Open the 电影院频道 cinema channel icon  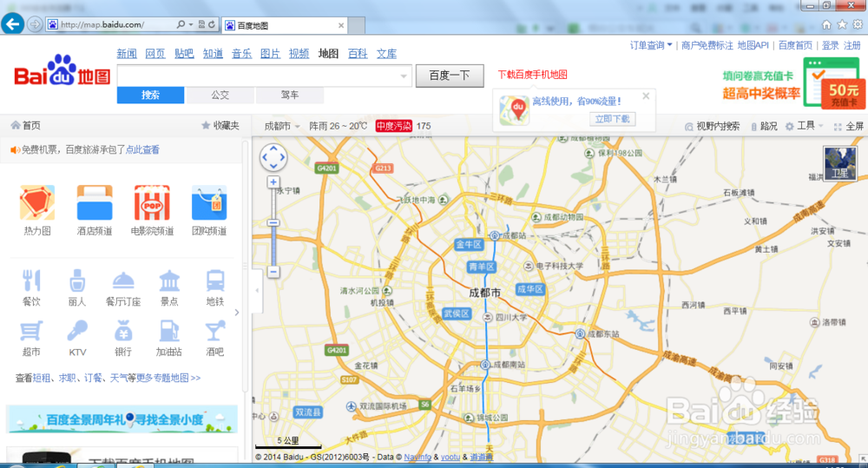pyautogui.click(x=152, y=202)
